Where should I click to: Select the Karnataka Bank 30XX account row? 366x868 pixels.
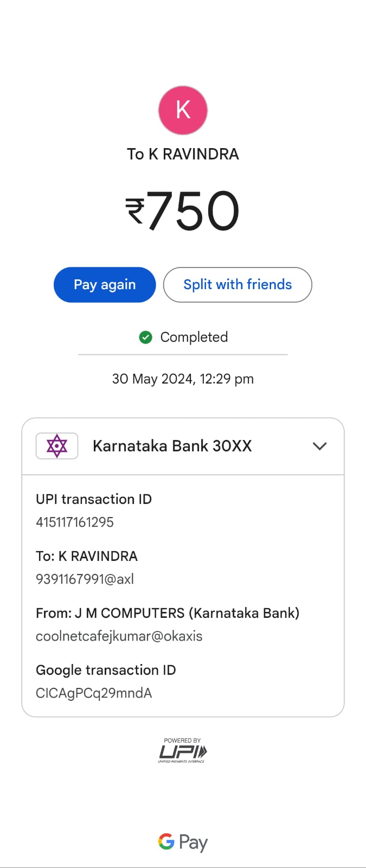coord(172,446)
